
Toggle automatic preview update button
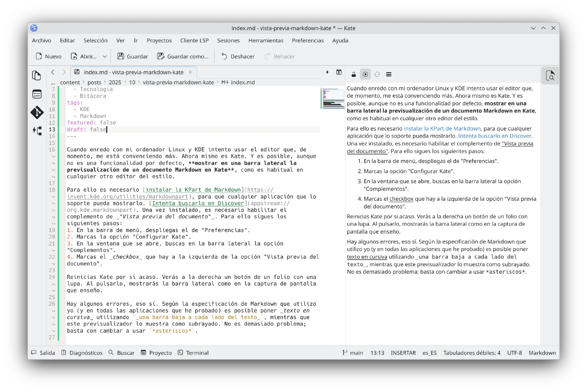coord(365,74)
